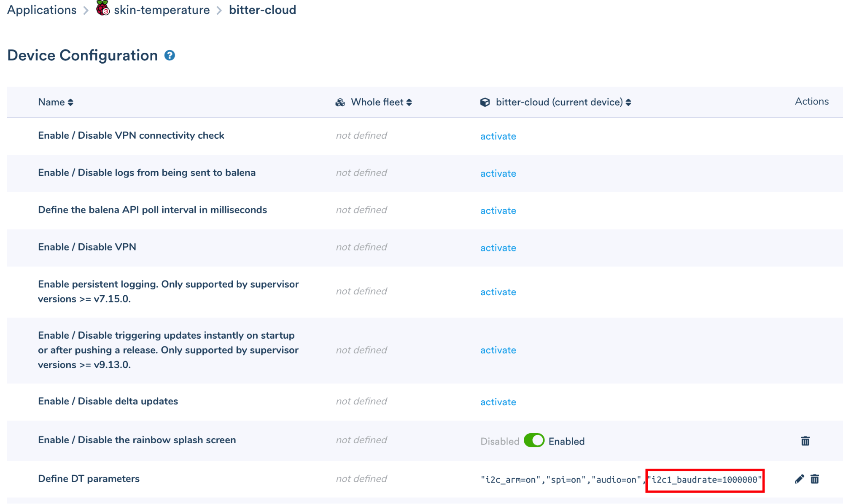Click the Device Configuration help icon
Screen dimensions: 843x504
point(170,56)
